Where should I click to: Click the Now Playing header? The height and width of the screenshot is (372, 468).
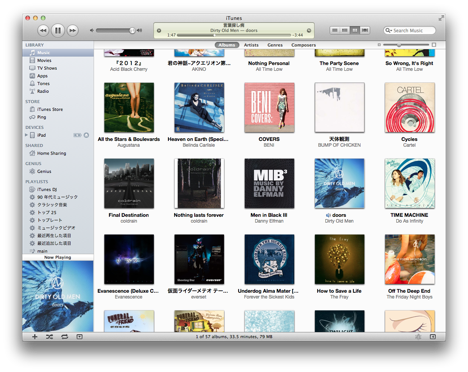pyautogui.click(x=58, y=257)
